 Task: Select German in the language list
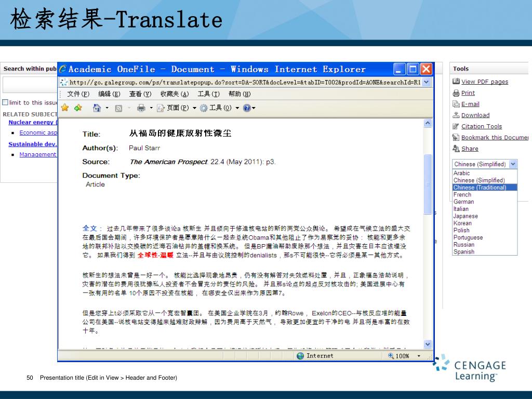pyautogui.click(x=485, y=202)
